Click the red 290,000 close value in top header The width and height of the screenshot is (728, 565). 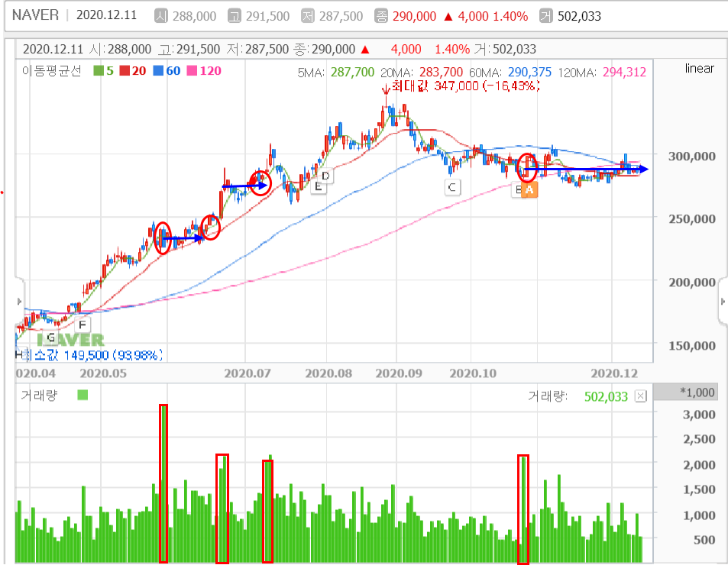414,16
